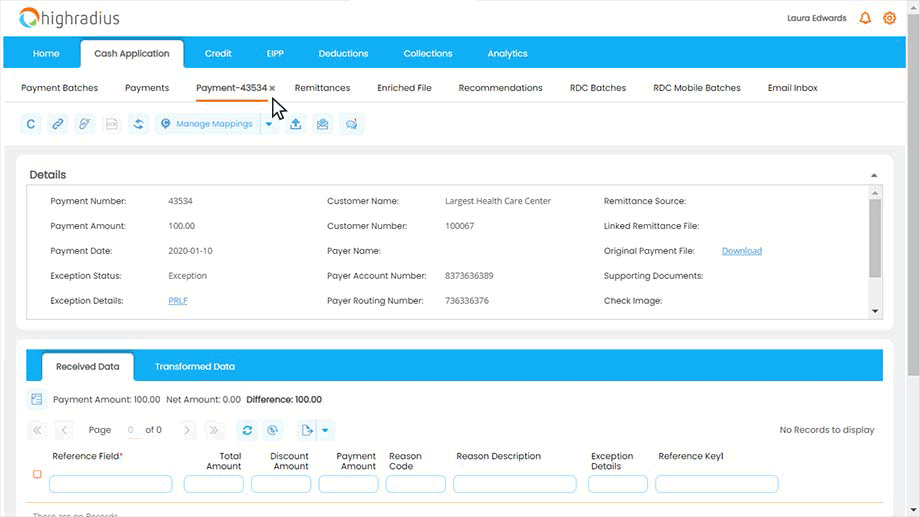Screen dimensions: 920x517
Task: Open export options dropdown arrow
Action: pyautogui.click(x=325, y=430)
